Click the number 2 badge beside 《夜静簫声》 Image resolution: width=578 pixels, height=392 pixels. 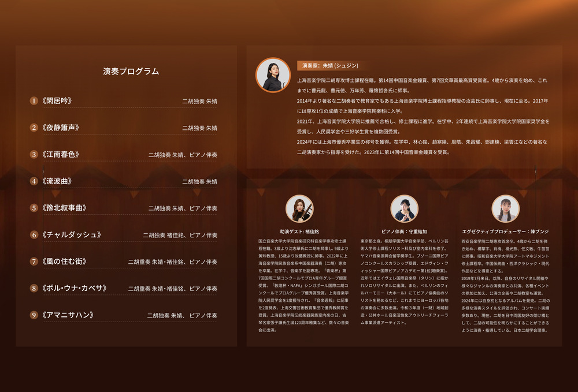click(34, 128)
